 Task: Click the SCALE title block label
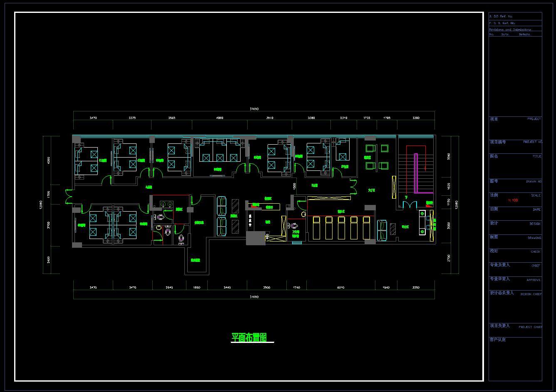point(536,195)
